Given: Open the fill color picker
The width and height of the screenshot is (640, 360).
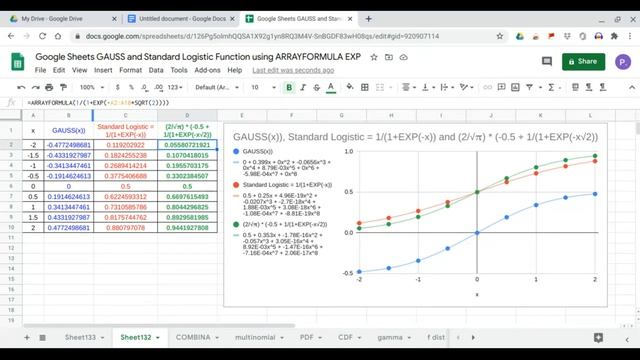Looking at the screenshot, I should tap(350, 87).
